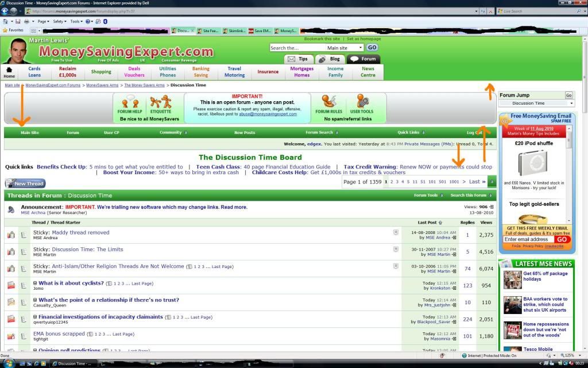Click the Bluetooth toolbar icon
The height and width of the screenshot is (368, 588).
pyautogui.click(x=106, y=21)
